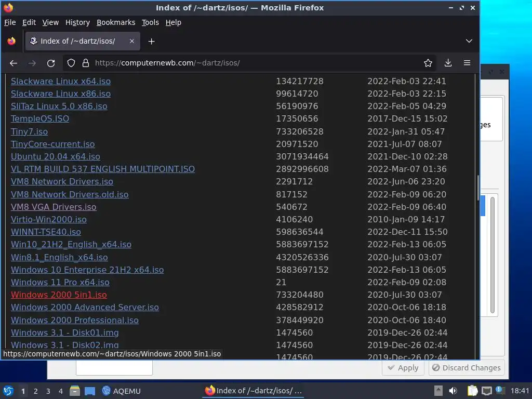Open the Firefox downloads panel
Viewport: 532px width, 399px height.
pyautogui.click(x=448, y=63)
